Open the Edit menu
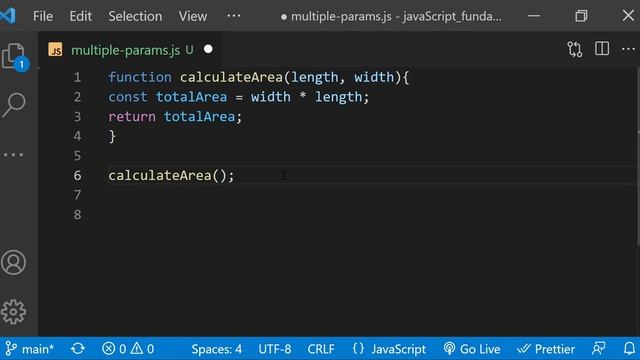The image size is (640, 360). click(80, 16)
